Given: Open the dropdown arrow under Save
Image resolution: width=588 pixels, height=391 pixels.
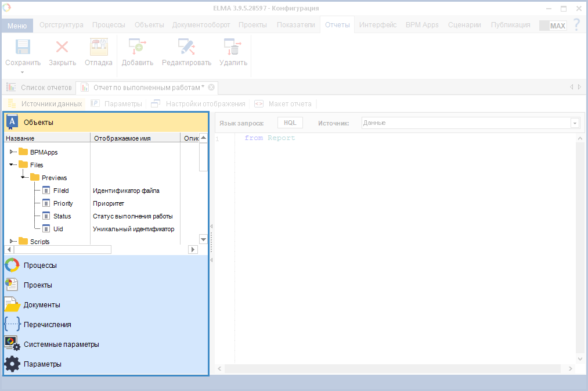Looking at the screenshot, I should tap(23, 73).
